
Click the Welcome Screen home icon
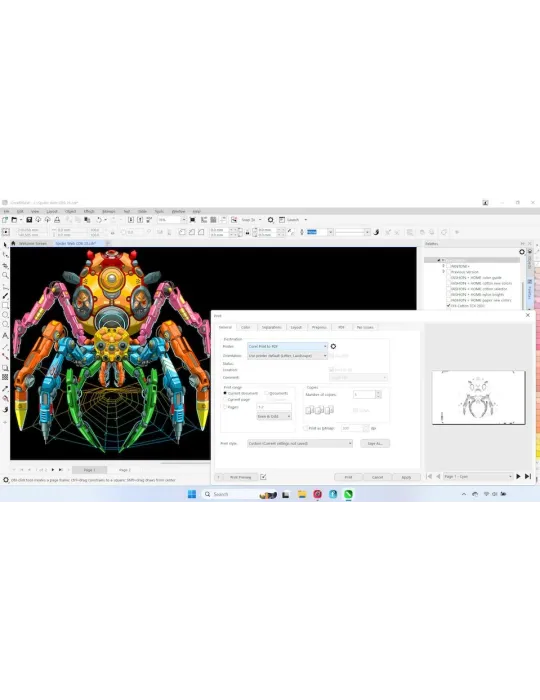click(x=13, y=243)
